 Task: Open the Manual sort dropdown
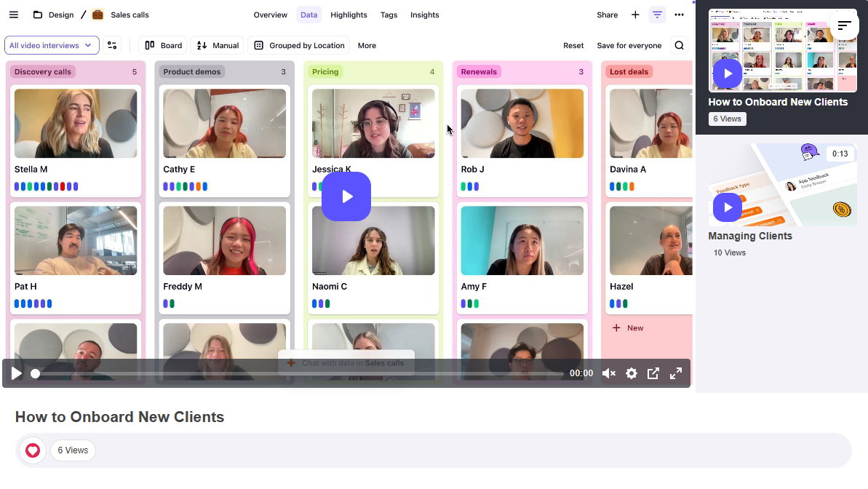217,45
